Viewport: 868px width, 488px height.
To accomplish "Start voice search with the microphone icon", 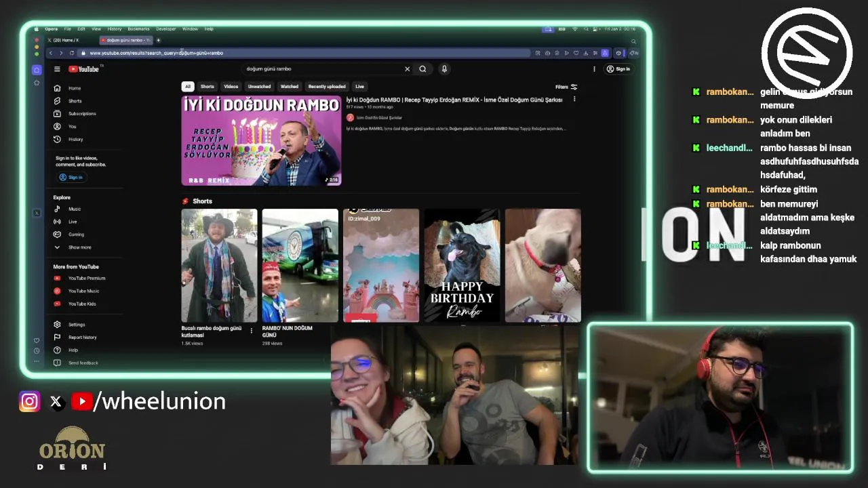I will coord(444,69).
